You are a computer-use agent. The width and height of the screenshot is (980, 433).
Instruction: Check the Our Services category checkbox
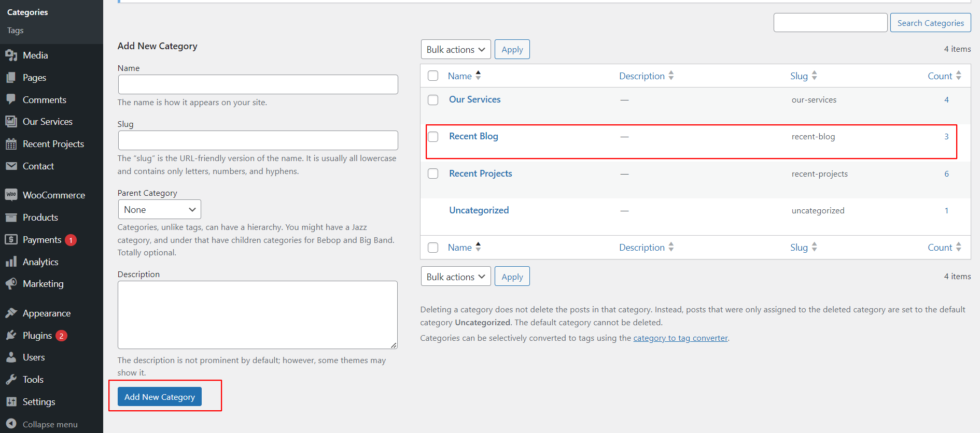point(433,100)
